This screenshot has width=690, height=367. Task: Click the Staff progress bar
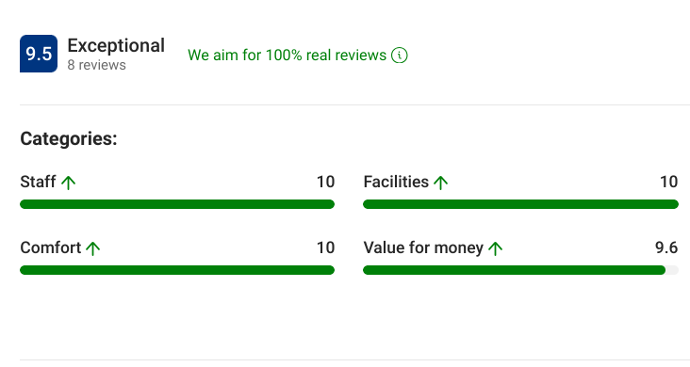[x=177, y=204]
